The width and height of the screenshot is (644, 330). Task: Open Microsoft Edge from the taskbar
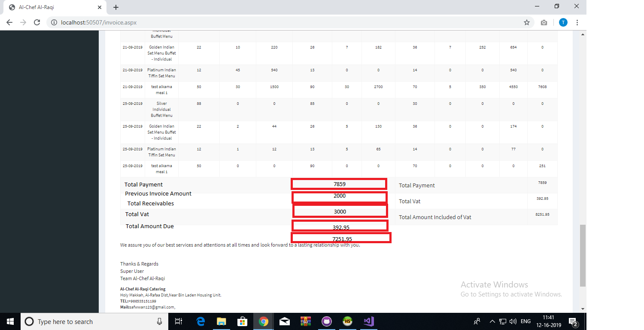pyautogui.click(x=200, y=321)
